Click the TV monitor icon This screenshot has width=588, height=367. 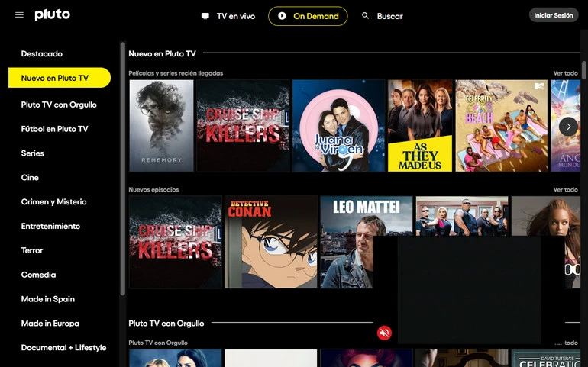pyautogui.click(x=205, y=16)
